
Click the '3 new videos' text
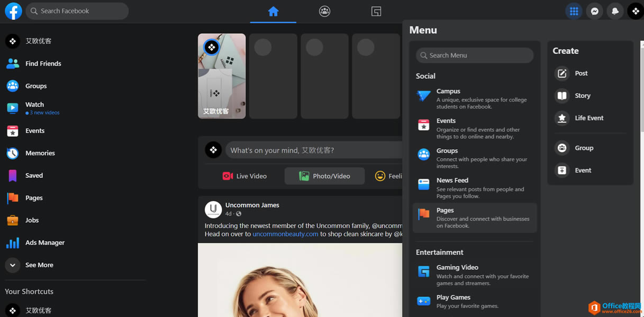point(44,113)
